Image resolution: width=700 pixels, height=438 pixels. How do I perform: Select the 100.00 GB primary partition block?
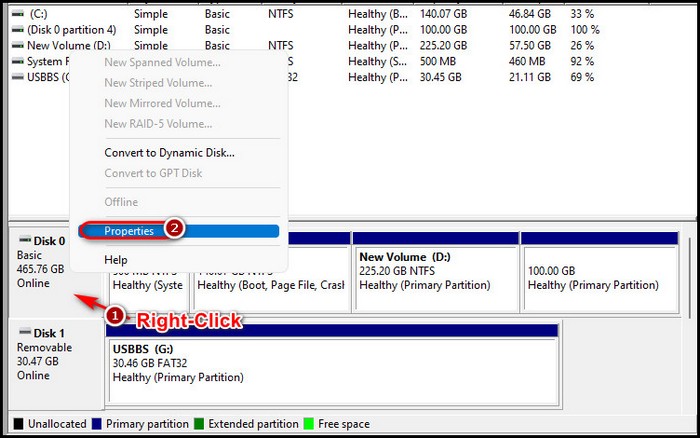click(x=600, y=271)
